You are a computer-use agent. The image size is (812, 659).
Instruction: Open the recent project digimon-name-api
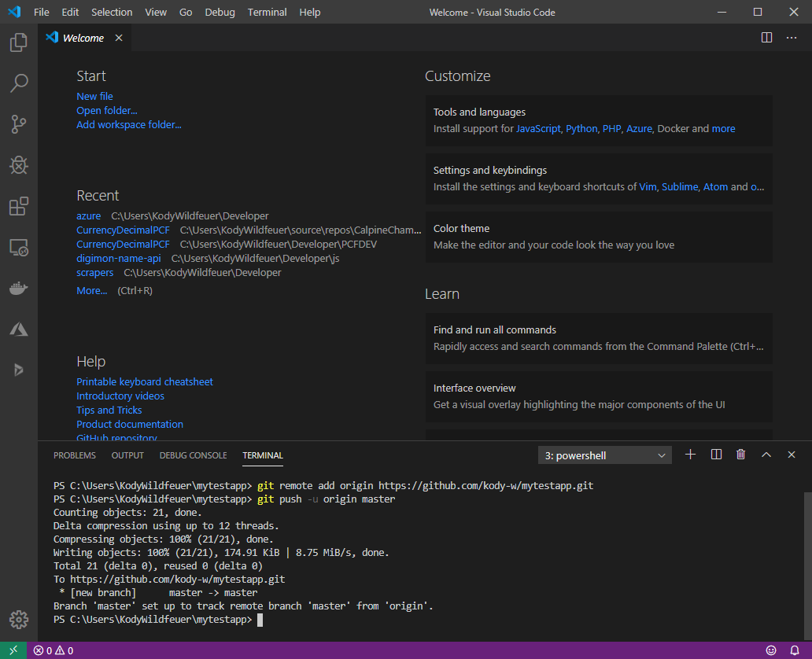coord(119,258)
